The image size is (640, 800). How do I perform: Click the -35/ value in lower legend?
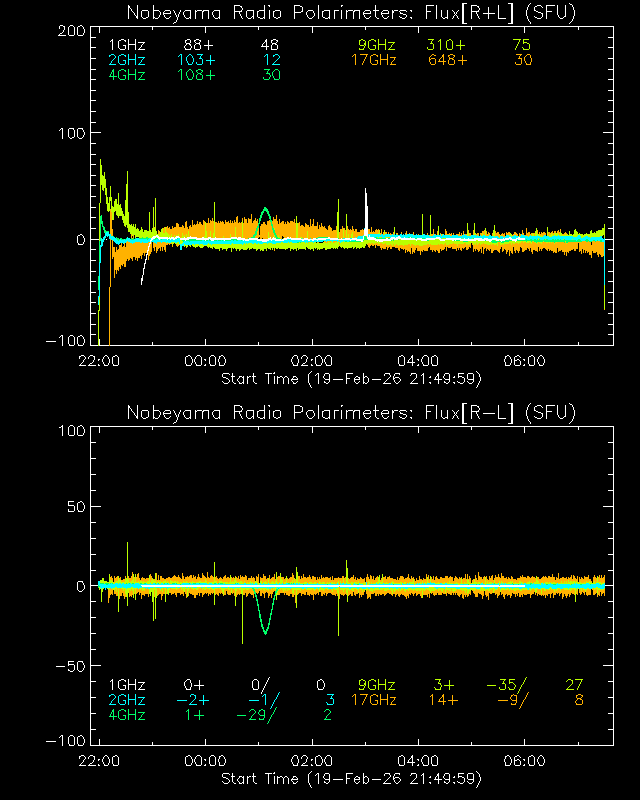(507, 685)
